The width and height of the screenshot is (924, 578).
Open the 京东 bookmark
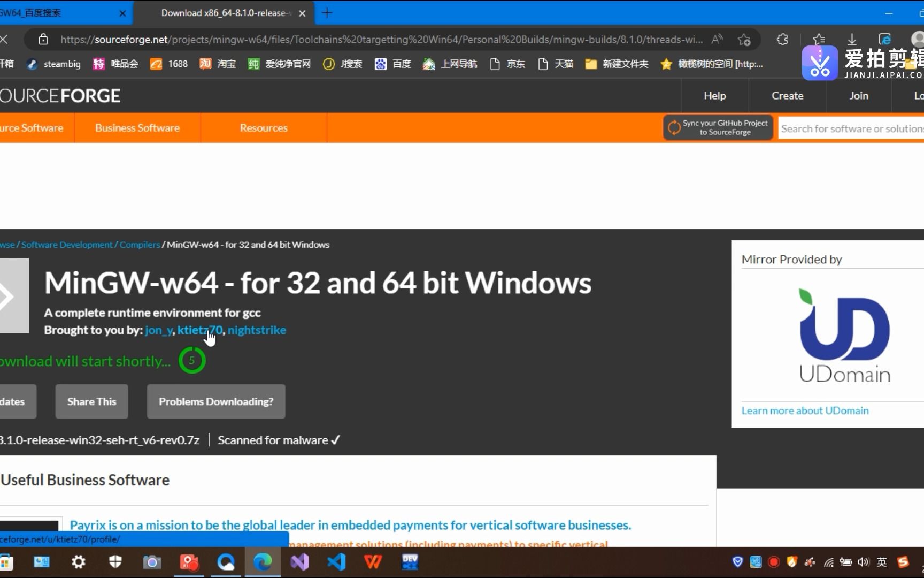click(507, 64)
